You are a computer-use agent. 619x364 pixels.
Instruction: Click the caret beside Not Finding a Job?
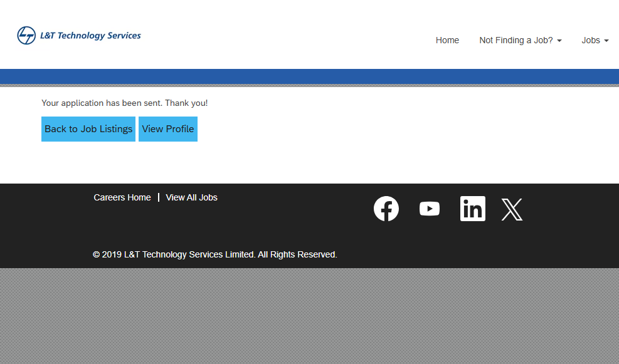pos(559,41)
